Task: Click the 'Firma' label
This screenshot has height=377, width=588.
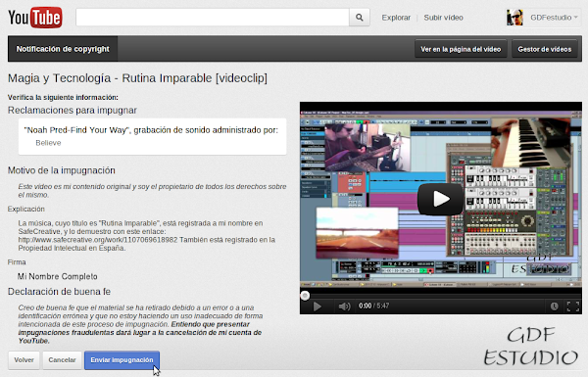Action: (x=17, y=262)
